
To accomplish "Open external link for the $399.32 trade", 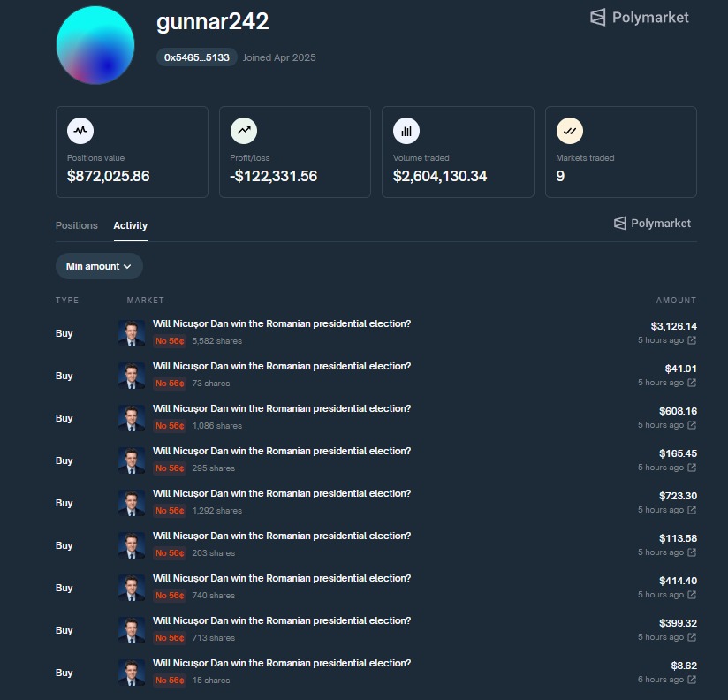I will tap(692, 637).
